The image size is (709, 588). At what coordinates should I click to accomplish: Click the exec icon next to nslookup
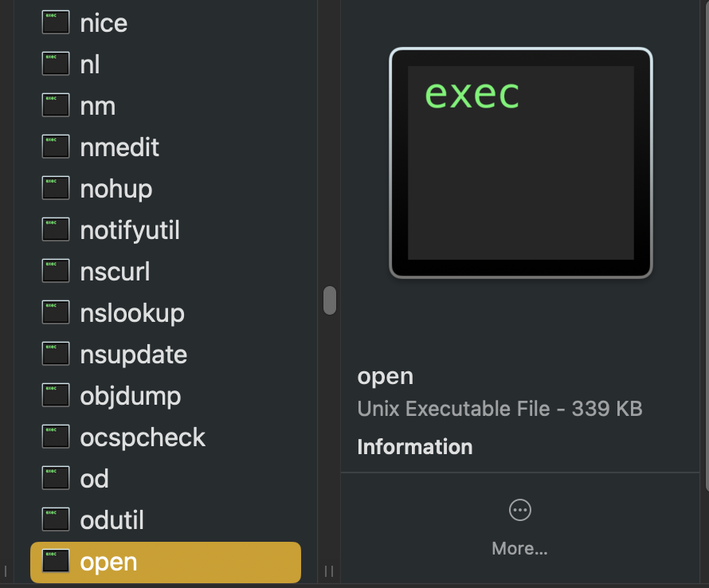pos(55,313)
